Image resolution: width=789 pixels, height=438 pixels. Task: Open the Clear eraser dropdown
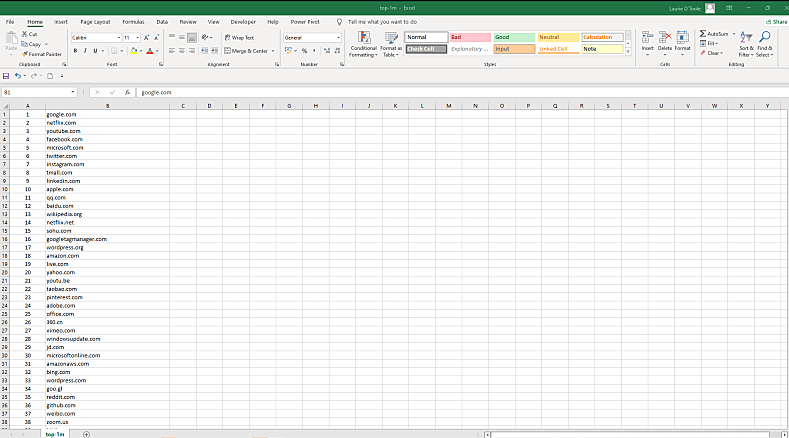pyautogui.click(x=711, y=53)
